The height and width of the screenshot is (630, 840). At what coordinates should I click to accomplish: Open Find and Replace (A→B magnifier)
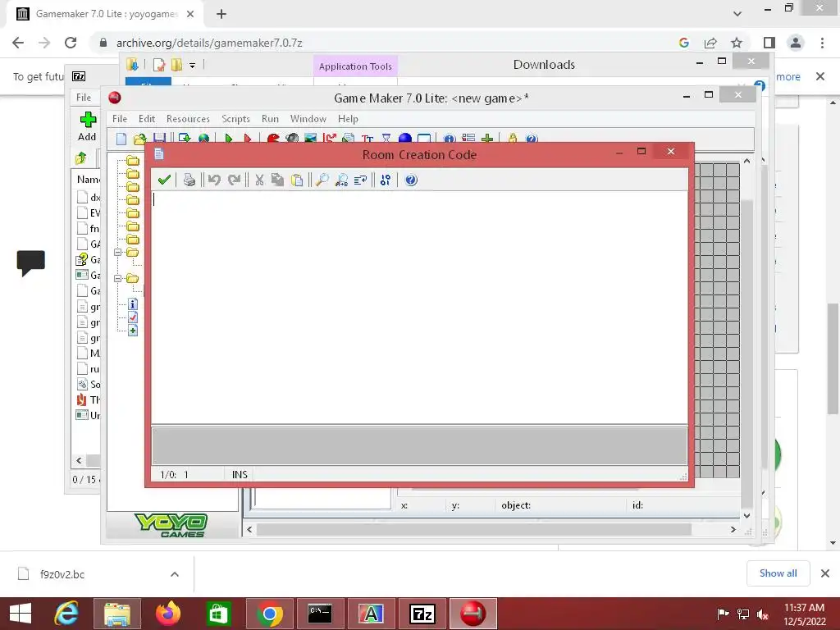click(x=341, y=180)
